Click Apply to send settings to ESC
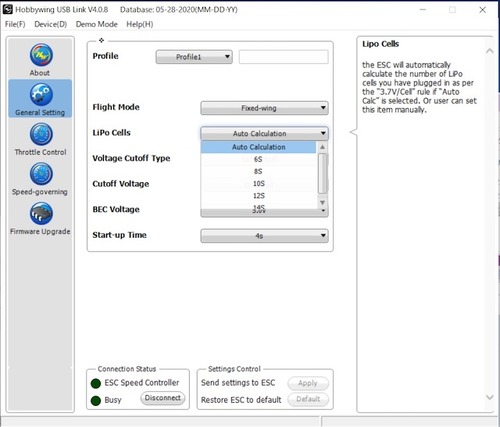500x427 pixels. pyautogui.click(x=308, y=383)
